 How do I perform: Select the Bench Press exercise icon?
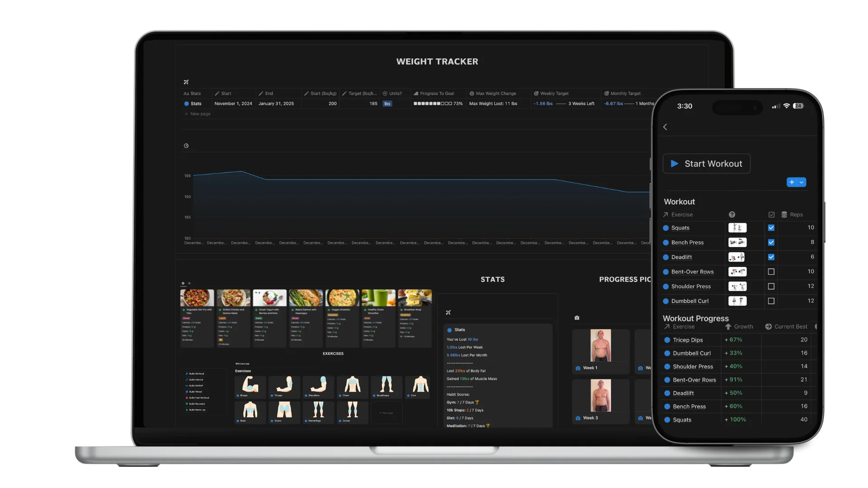pos(737,242)
